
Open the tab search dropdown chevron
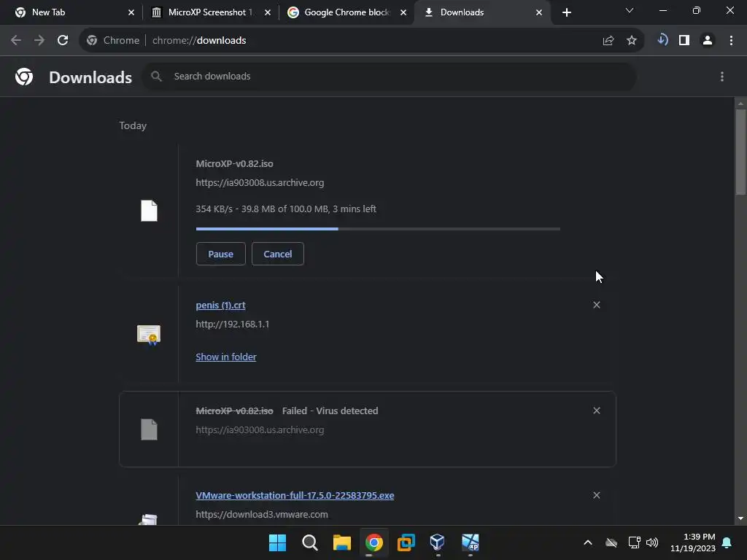pyautogui.click(x=630, y=10)
